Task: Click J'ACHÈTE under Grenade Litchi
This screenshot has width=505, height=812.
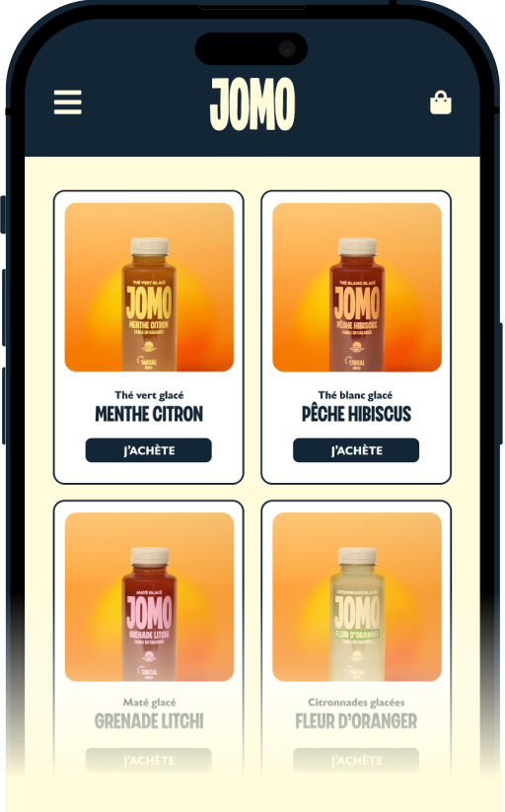Action: coord(149,760)
